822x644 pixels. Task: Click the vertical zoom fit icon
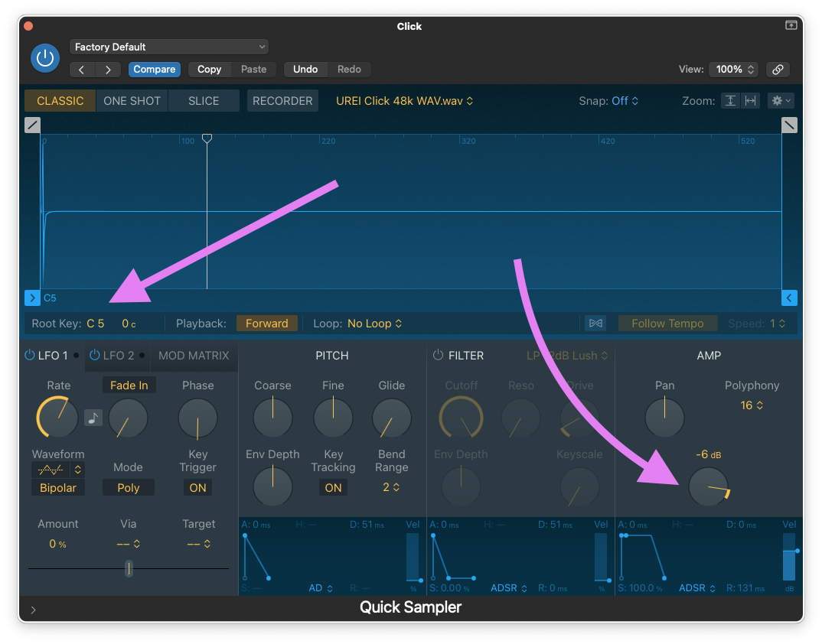coord(731,101)
